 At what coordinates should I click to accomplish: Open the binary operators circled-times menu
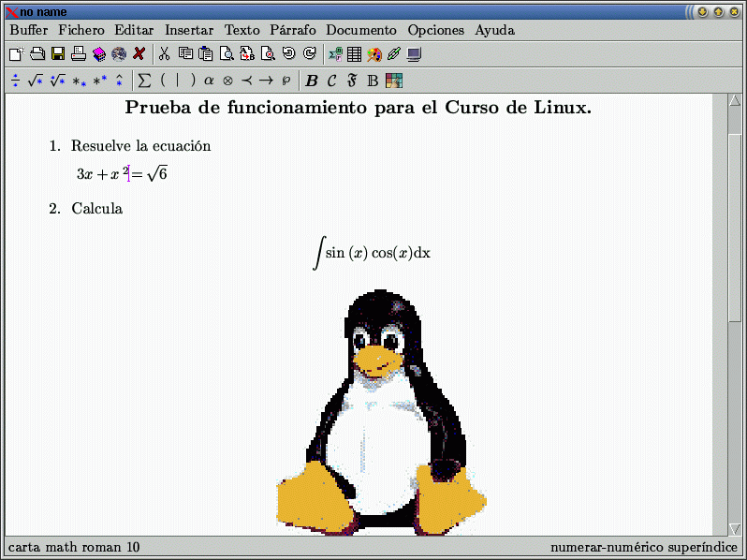[x=227, y=81]
